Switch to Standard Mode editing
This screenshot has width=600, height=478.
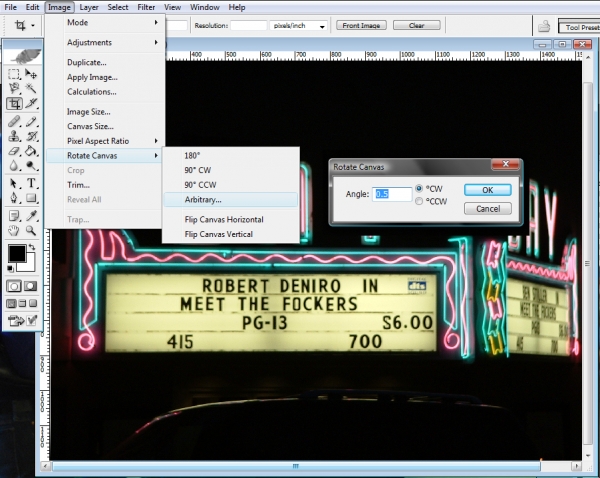14,286
